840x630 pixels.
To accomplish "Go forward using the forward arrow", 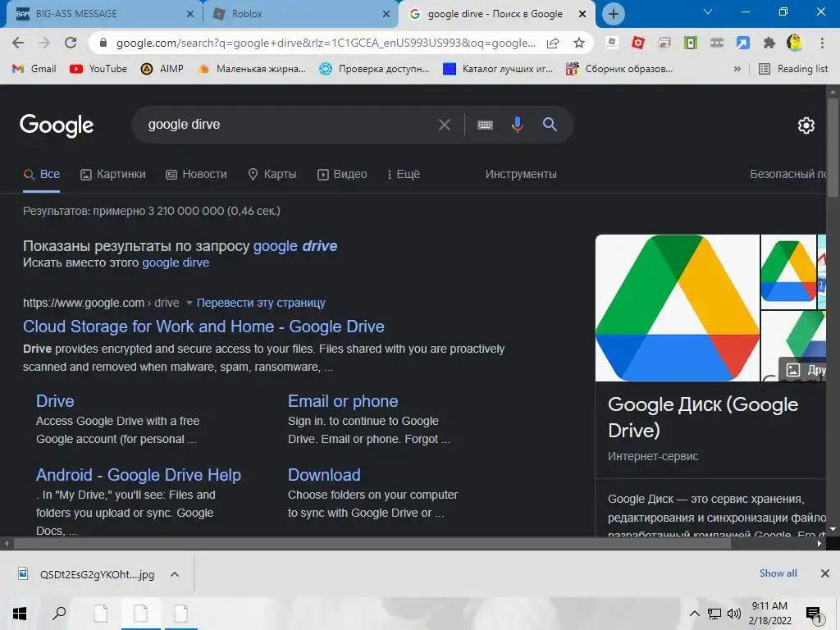I will tap(44, 43).
